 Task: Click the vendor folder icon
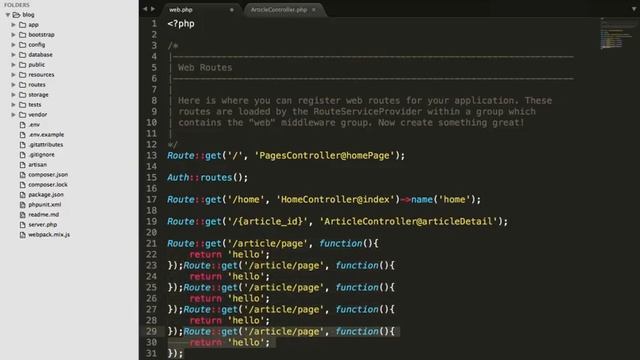click(x=23, y=115)
